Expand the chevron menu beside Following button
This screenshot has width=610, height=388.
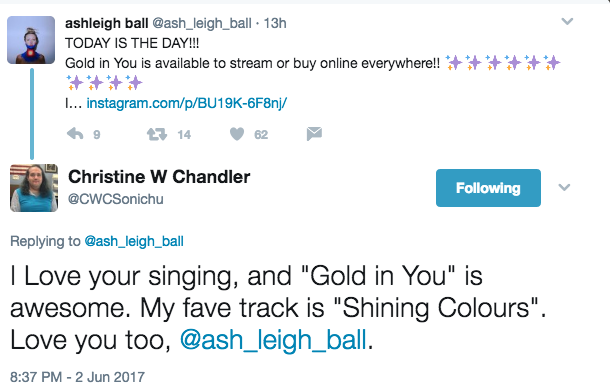coord(564,188)
